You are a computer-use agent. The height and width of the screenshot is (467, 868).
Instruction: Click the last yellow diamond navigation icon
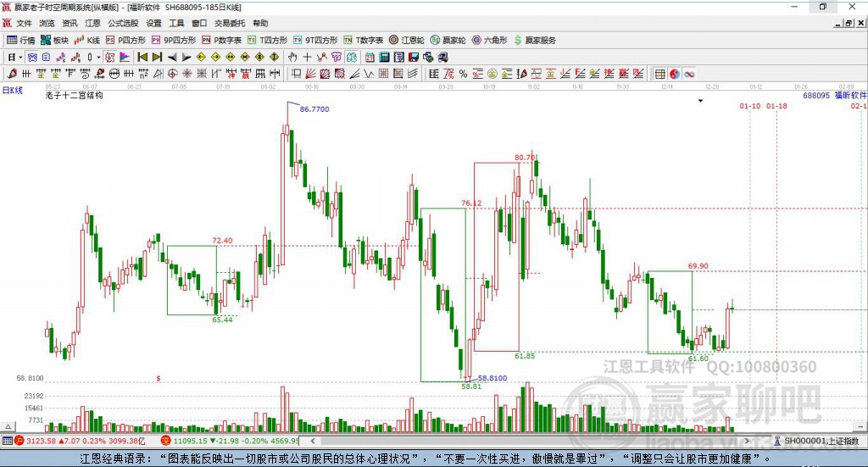tap(274, 57)
